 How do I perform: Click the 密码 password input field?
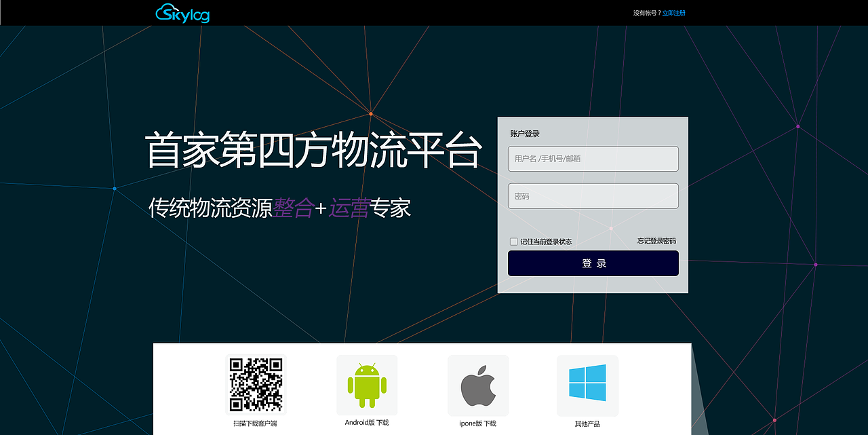pos(593,195)
